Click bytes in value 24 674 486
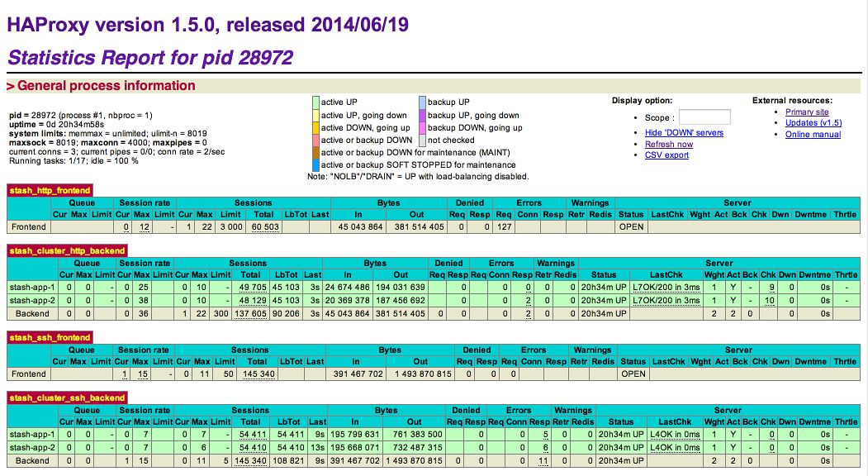The width and height of the screenshot is (868, 476). [348, 287]
